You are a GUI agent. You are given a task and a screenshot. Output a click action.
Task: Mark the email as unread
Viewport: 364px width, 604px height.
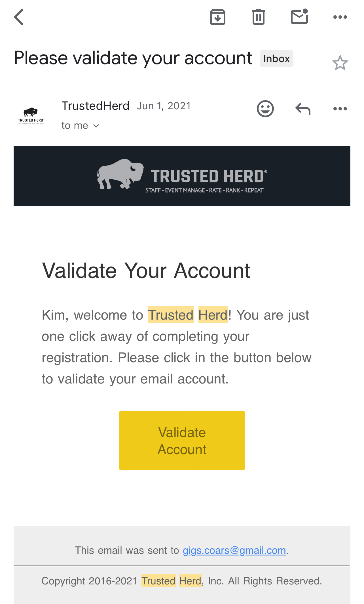[x=299, y=17]
